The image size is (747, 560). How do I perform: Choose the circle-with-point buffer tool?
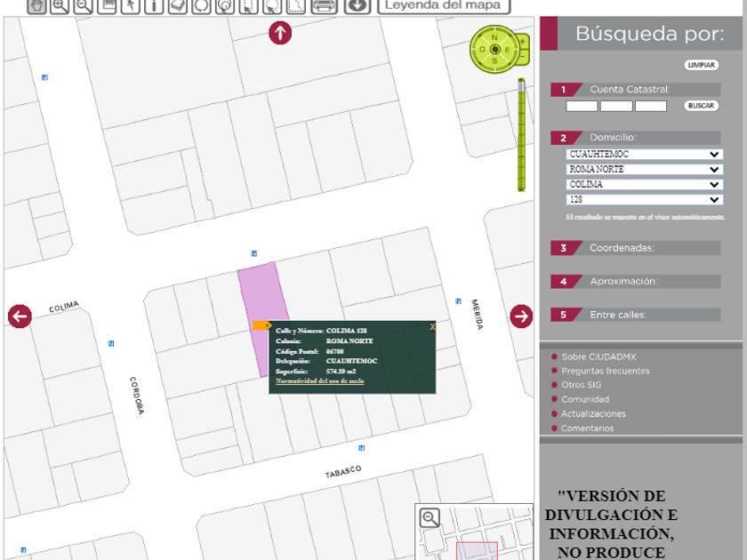(x=225, y=5)
